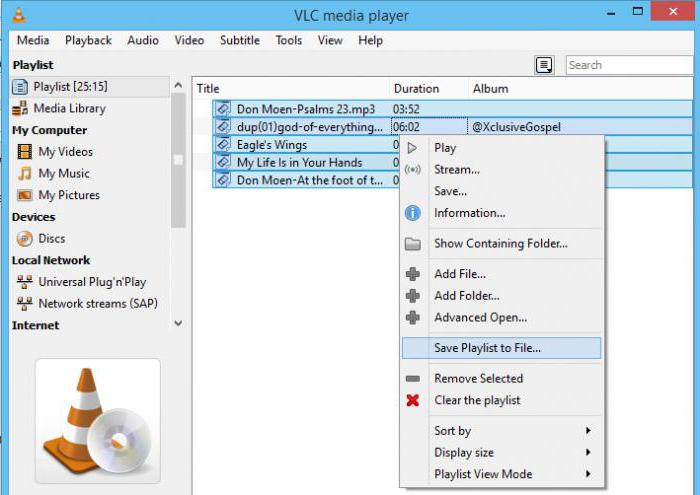Sort playlist by the Duration column header
The image size is (700, 495).
pyautogui.click(x=429, y=88)
